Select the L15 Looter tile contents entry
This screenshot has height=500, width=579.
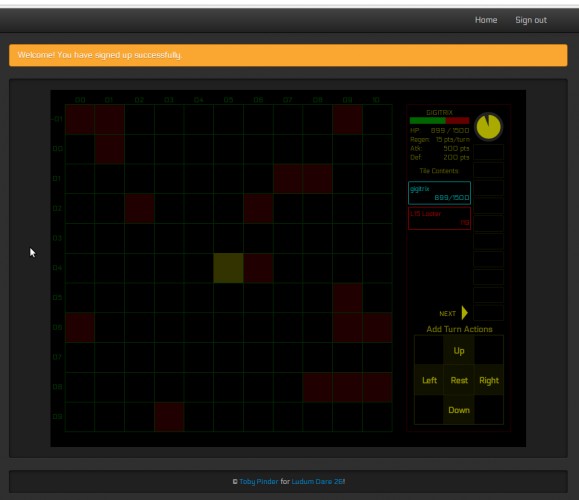click(439, 218)
